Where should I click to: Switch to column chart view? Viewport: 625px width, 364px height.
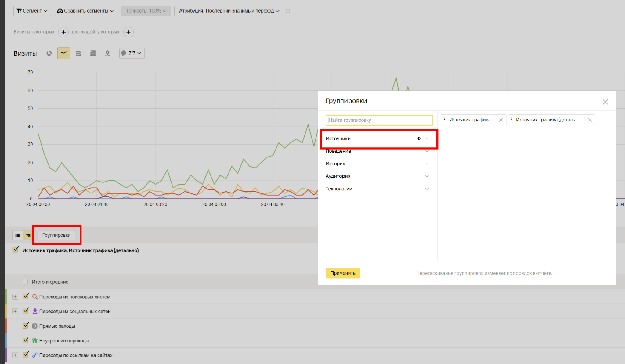coord(93,53)
